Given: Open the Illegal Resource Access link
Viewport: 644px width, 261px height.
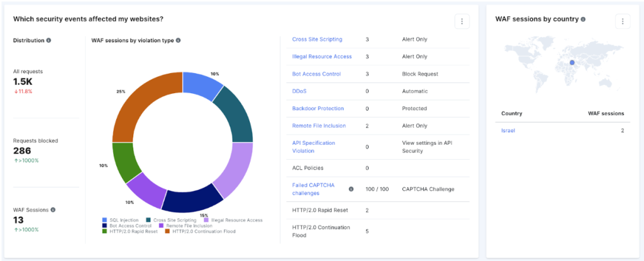Looking at the screenshot, I should coord(321,57).
